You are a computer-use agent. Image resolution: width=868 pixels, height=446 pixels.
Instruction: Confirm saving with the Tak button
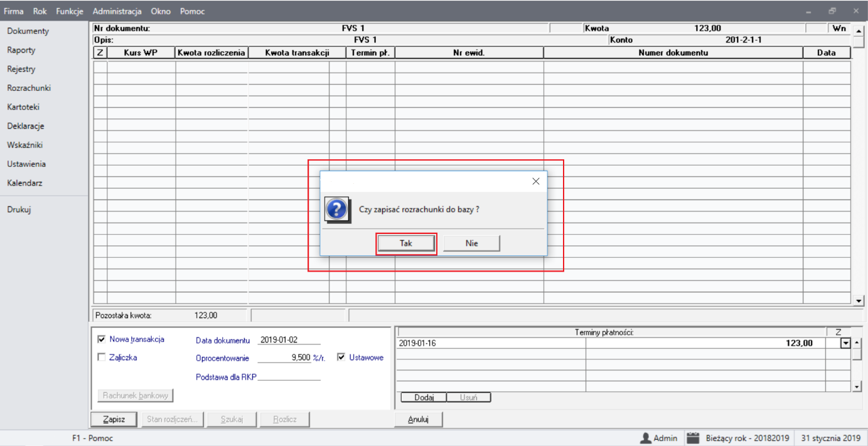pyautogui.click(x=406, y=243)
